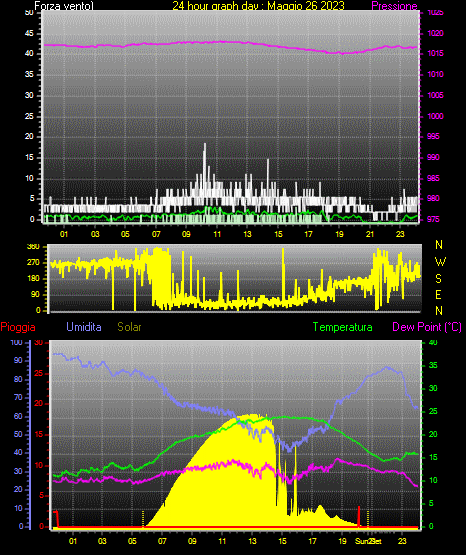Click pressure axis value 1000

[x=435, y=116]
